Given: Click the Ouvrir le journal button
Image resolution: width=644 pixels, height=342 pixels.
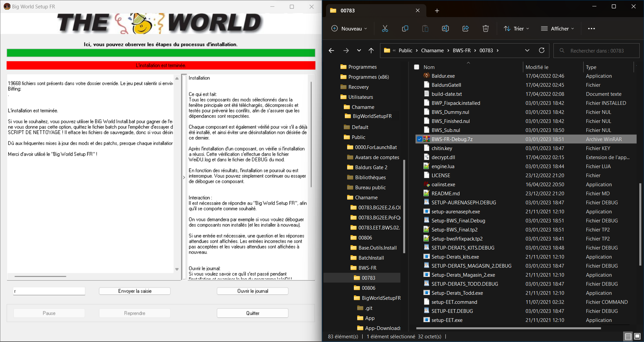Looking at the screenshot, I should tap(253, 291).
